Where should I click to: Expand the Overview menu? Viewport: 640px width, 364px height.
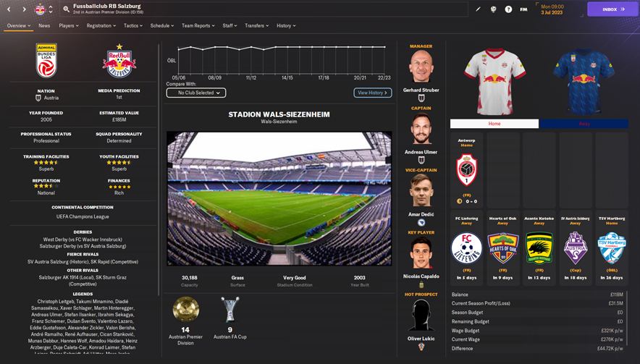[x=19, y=25]
